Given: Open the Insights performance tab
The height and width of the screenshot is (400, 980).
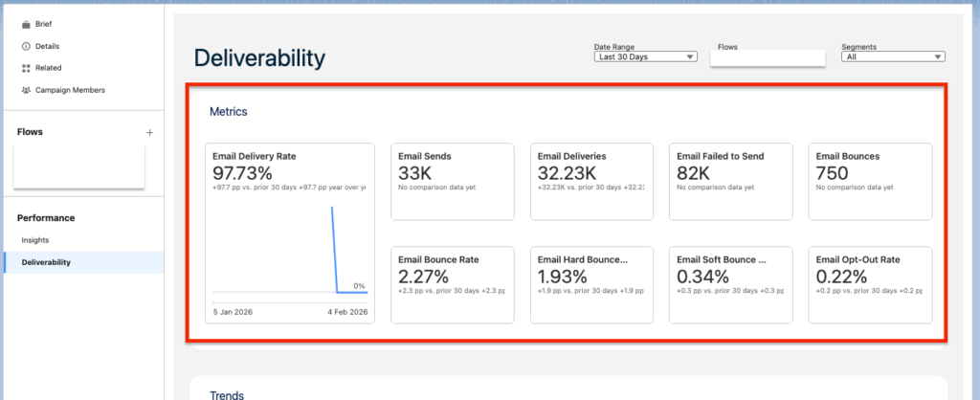Looking at the screenshot, I should (35, 240).
